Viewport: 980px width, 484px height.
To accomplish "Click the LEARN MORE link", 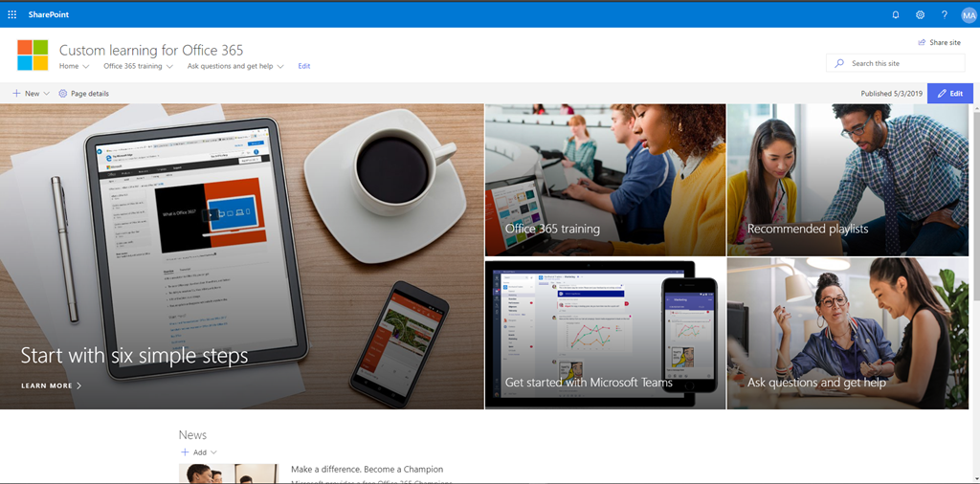I will (x=52, y=385).
